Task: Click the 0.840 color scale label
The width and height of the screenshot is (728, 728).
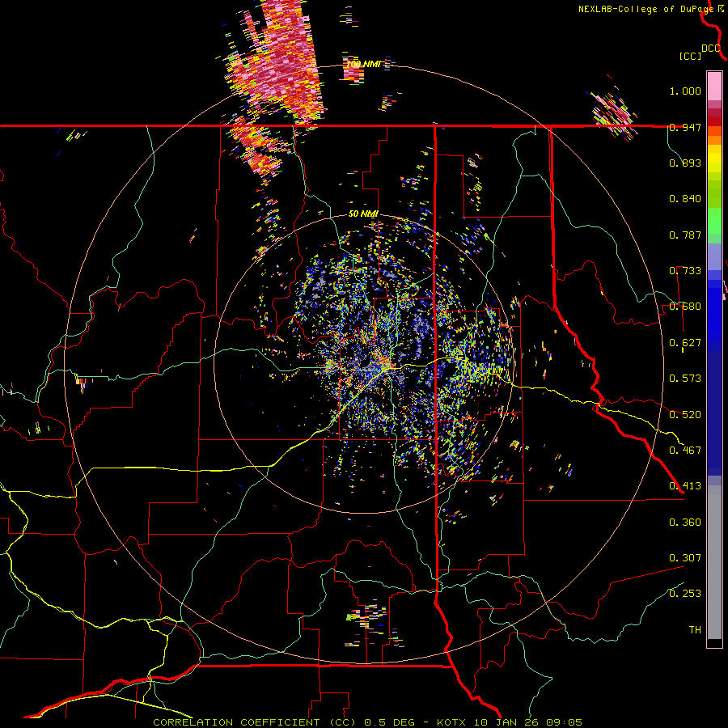Action: [685, 199]
